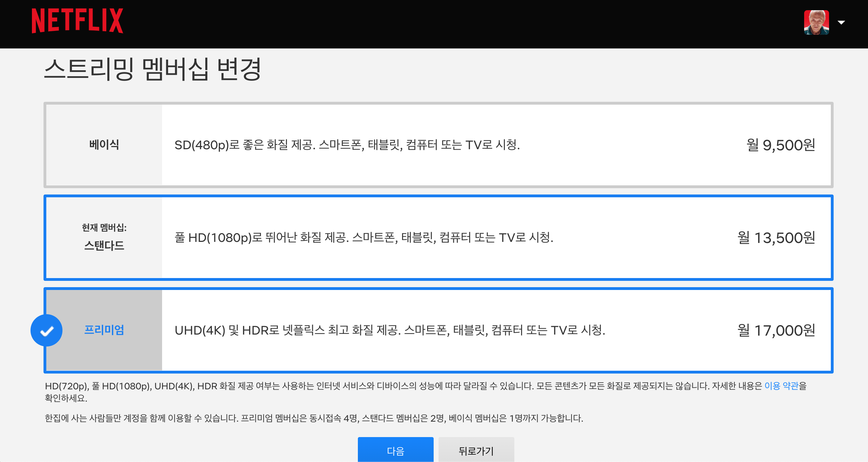Click the 스트리밍 멤버십 변경 heading
The image size is (868, 462).
pos(153,69)
